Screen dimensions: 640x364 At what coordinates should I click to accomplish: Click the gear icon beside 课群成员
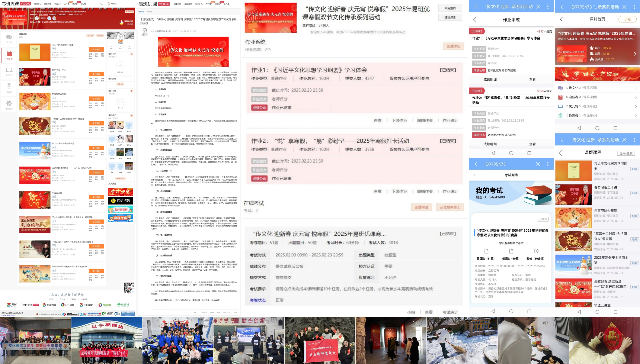point(132,116)
